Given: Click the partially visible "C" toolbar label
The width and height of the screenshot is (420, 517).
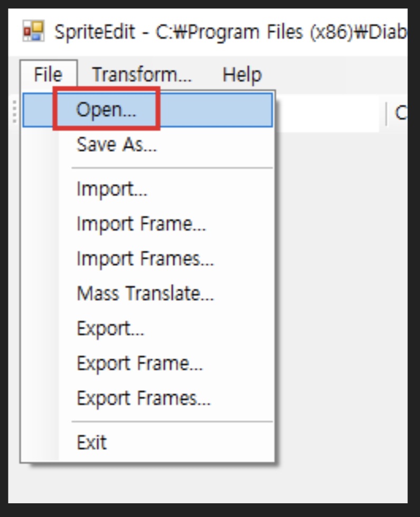Looking at the screenshot, I should tap(401, 113).
